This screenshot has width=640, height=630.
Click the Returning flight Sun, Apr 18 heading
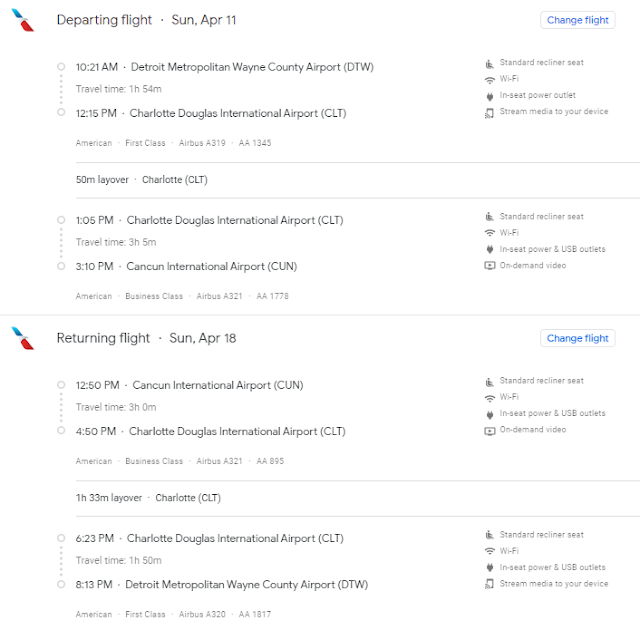[146, 338]
